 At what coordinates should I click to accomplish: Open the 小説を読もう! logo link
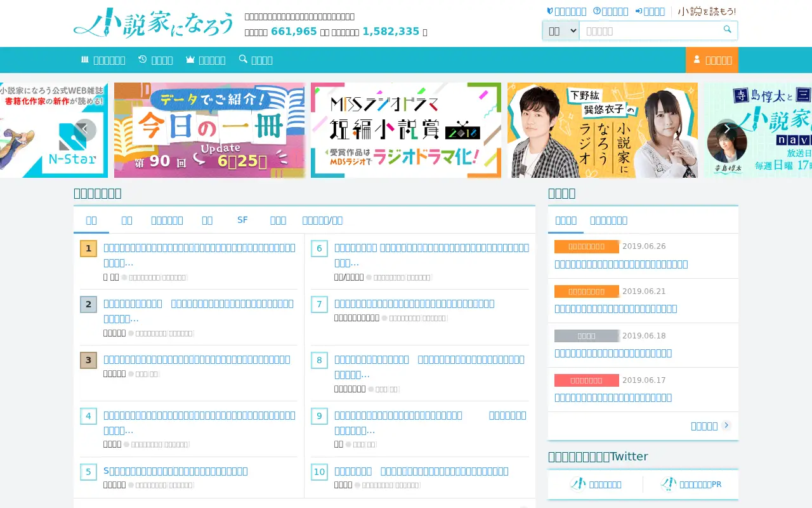tap(707, 11)
